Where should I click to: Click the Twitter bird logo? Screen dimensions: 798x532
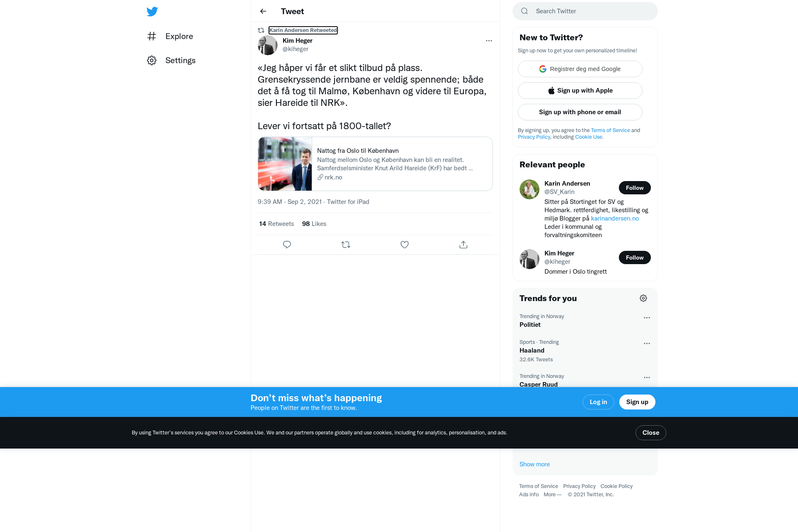click(x=152, y=11)
